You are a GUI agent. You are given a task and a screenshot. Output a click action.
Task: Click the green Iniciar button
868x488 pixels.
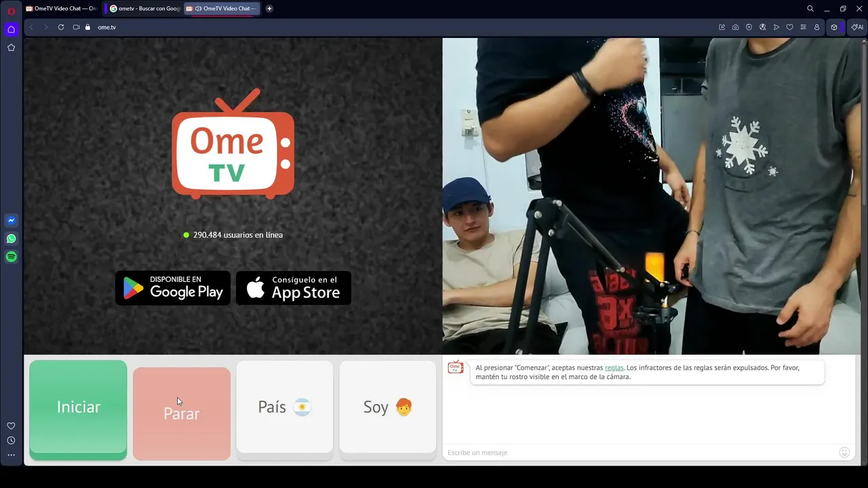78,409
